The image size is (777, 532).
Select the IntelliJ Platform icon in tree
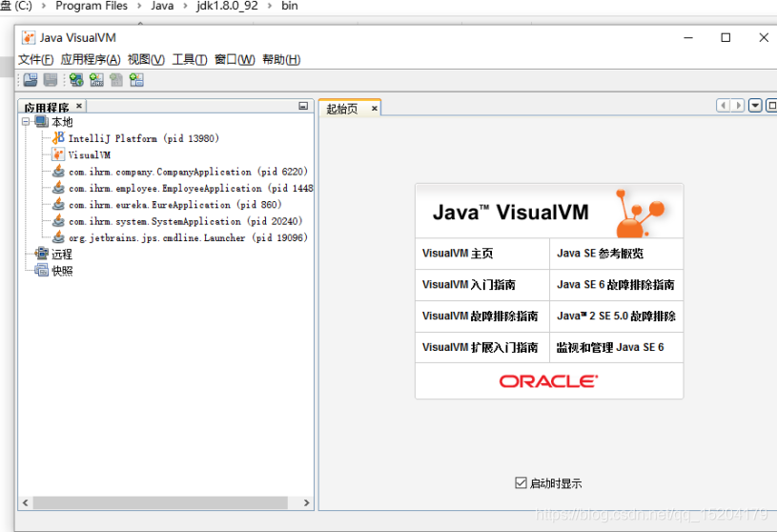[x=58, y=137]
